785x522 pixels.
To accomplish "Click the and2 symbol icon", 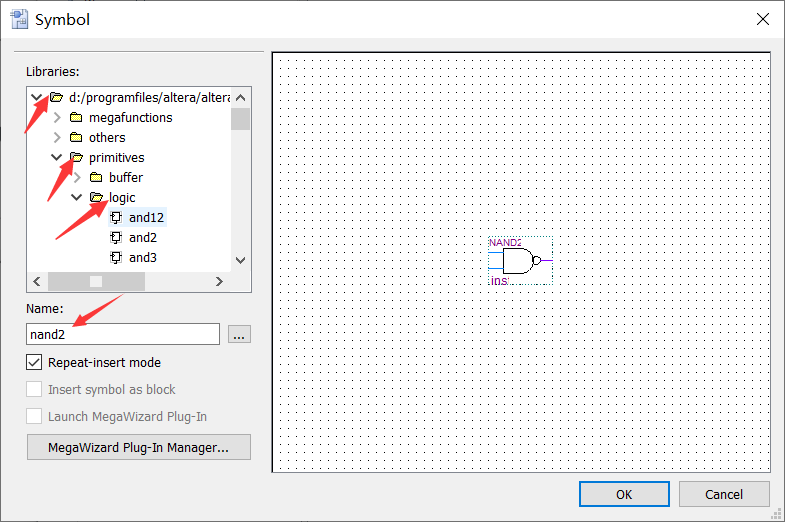I will pyautogui.click(x=116, y=237).
